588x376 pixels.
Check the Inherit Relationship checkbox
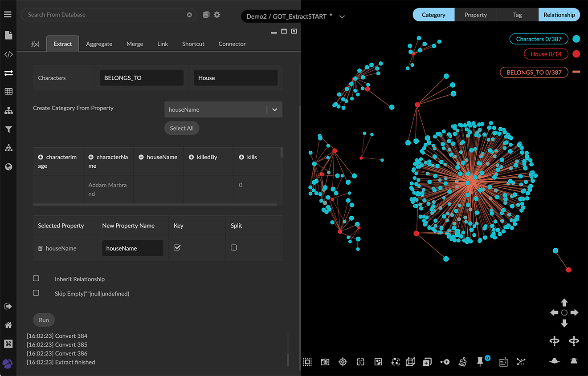(x=36, y=279)
